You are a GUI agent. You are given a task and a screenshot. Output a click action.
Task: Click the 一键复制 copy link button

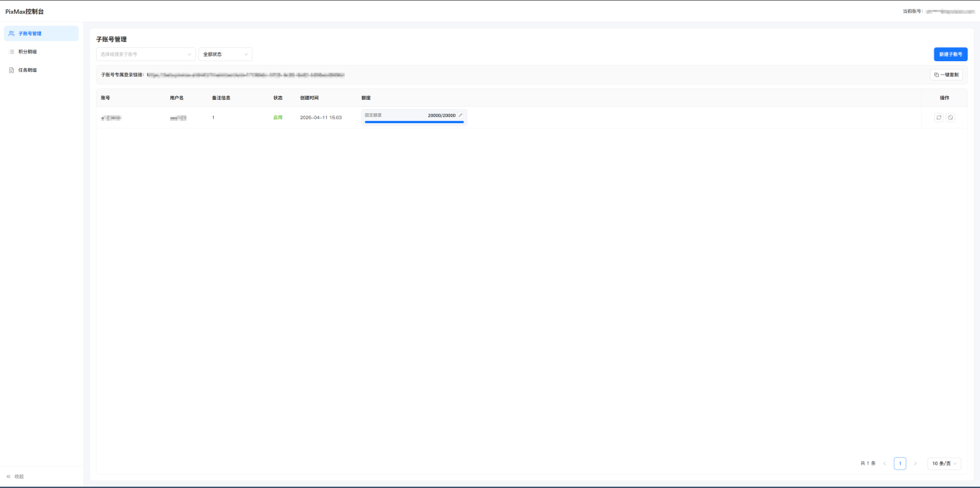click(946, 75)
